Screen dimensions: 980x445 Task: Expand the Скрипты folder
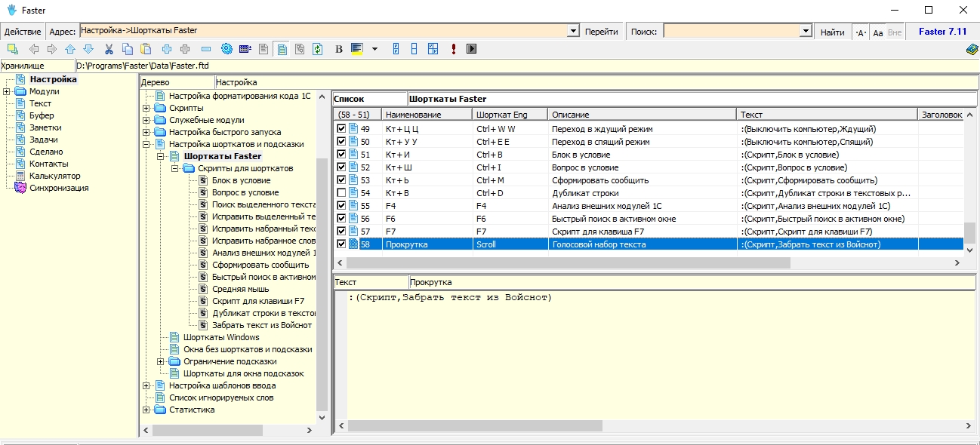[146, 108]
